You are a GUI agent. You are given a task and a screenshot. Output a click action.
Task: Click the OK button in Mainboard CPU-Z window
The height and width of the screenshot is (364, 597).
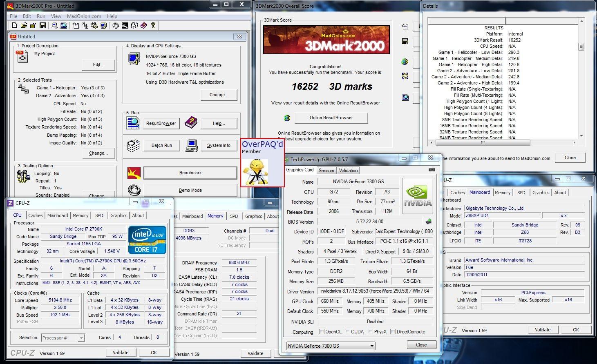(575, 330)
